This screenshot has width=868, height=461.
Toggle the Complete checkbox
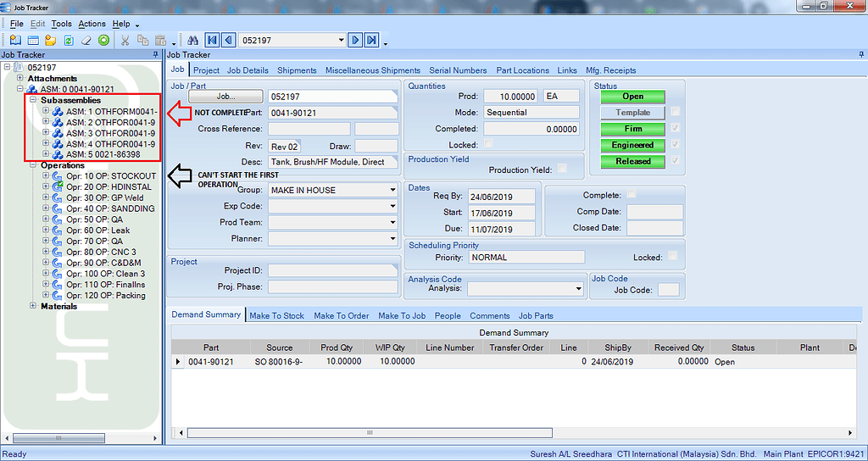632,194
